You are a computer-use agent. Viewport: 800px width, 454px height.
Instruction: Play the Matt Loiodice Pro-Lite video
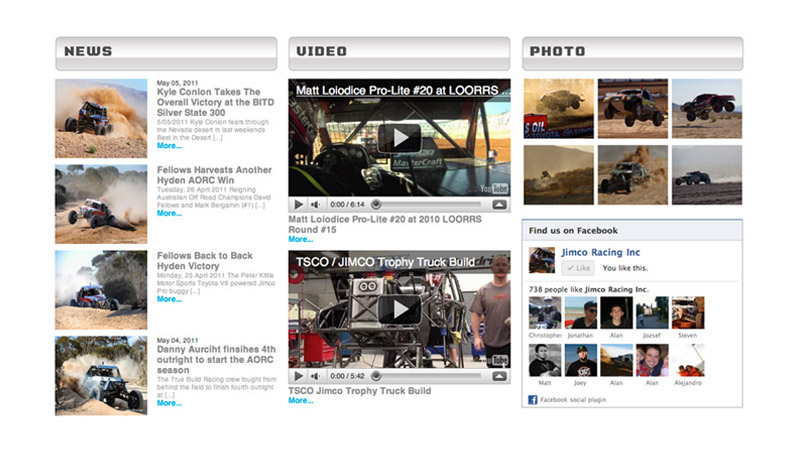click(399, 137)
